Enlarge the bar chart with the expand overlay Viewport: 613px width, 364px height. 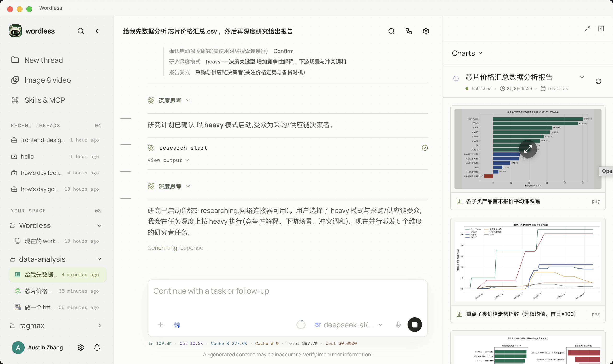(528, 149)
